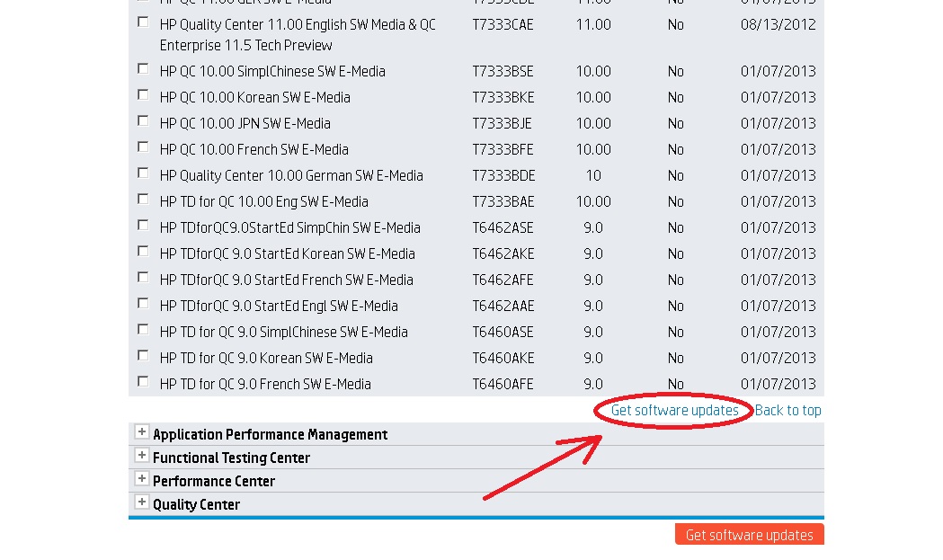The width and height of the screenshot is (943, 560).
Task: Expand Application Performance Management section
Action: (141, 431)
